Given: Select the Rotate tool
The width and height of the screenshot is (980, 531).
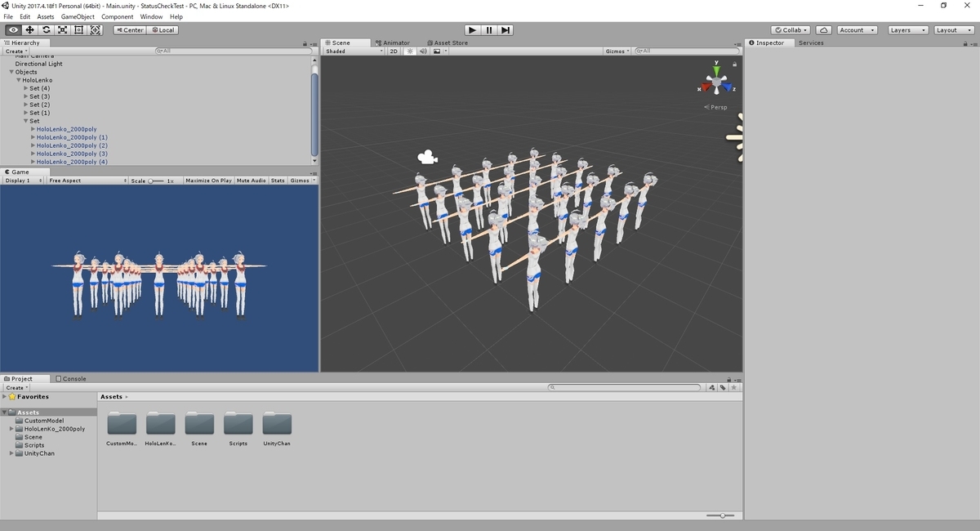Looking at the screenshot, I should click(46, 30).
